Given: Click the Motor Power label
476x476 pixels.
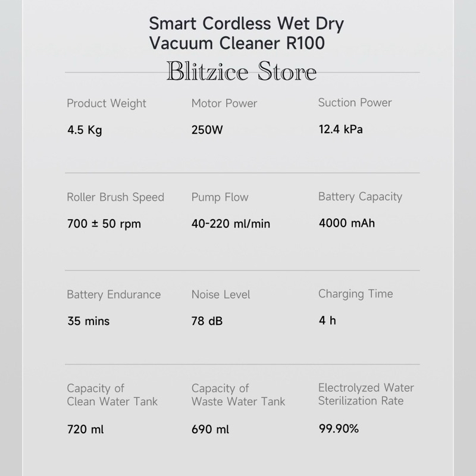Looking at the screenshot, I should pos(224,104).
